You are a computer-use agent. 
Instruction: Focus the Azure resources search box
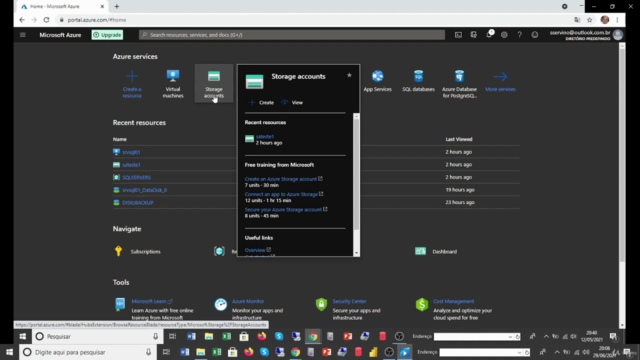click(x=292, y=35)
